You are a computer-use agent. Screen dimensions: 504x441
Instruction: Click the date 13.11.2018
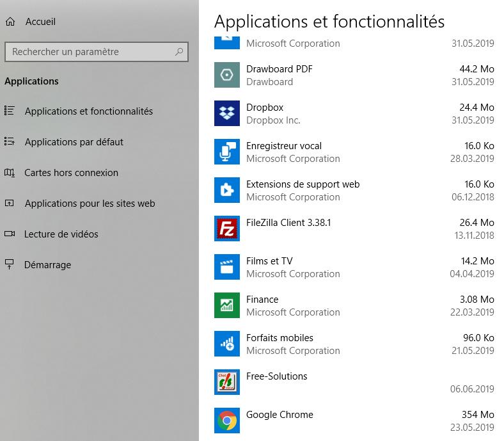click(474, 236)
